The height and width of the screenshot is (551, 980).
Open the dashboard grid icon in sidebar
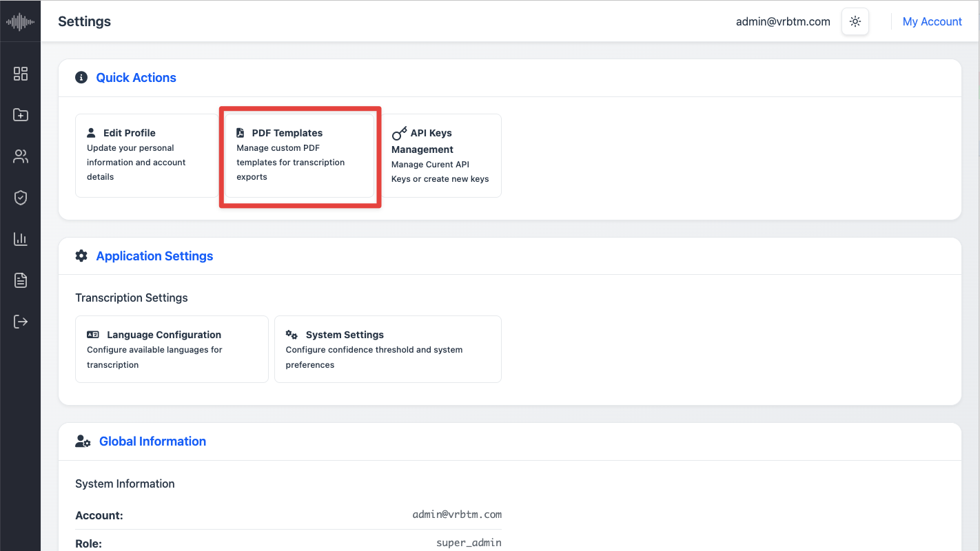pos(21,74)
